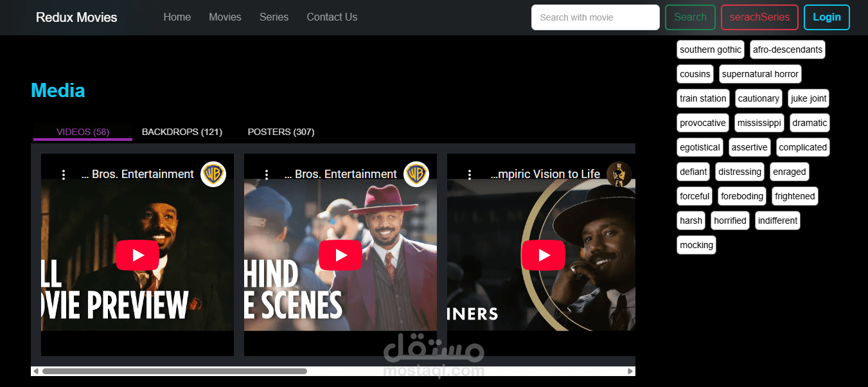This screenshot has width=868, height=387.
Task: Focus the Search with movie field
Action: tap(596, 17)
